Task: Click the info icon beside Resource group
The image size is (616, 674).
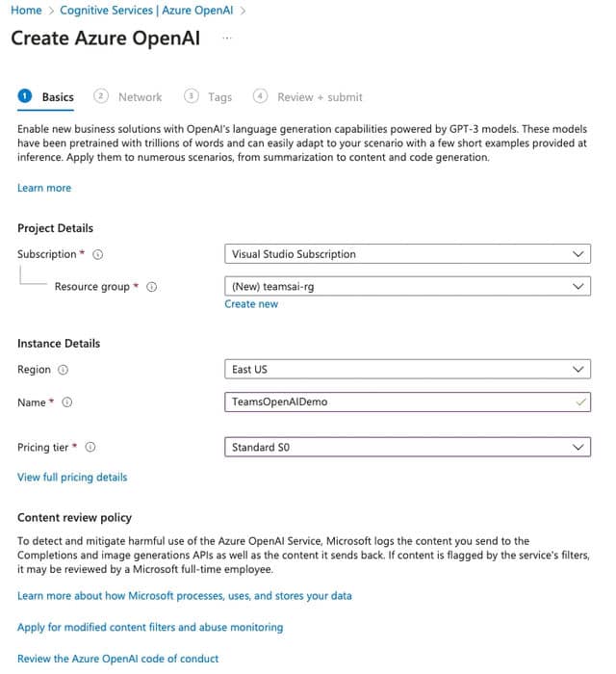Action: coord(152,287)
